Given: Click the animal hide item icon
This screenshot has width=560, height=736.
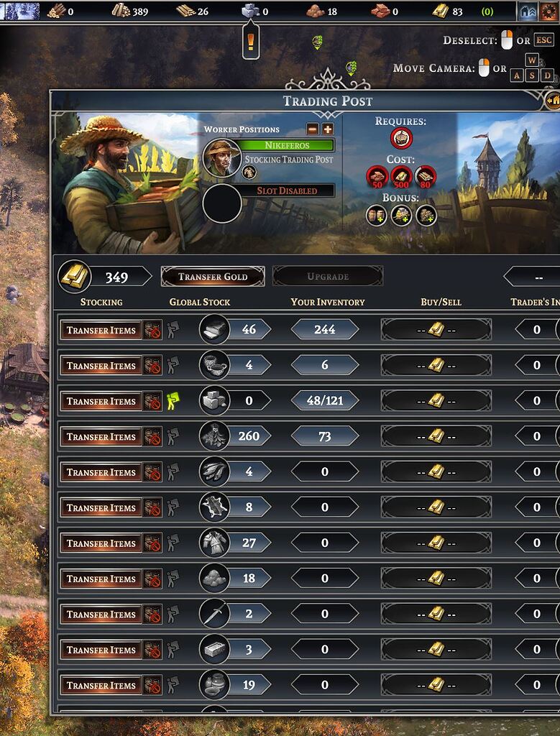Looking at the screenshot, I should pos(214,507).
